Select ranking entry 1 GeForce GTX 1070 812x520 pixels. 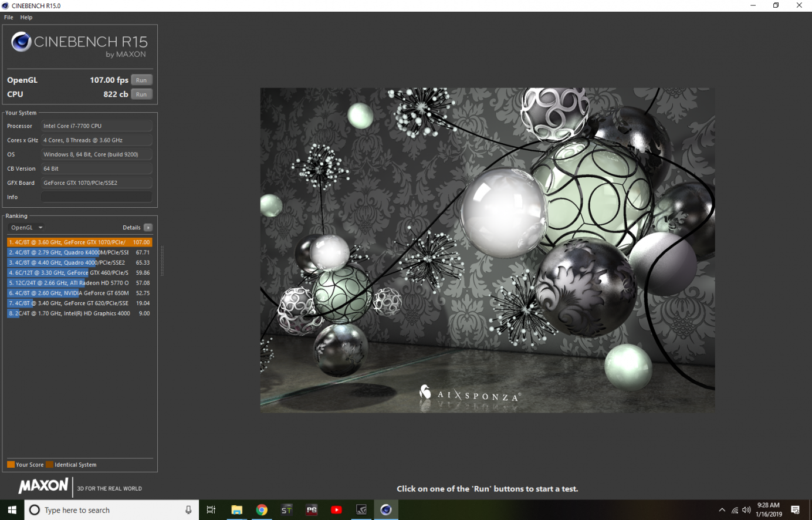(79, 242)
